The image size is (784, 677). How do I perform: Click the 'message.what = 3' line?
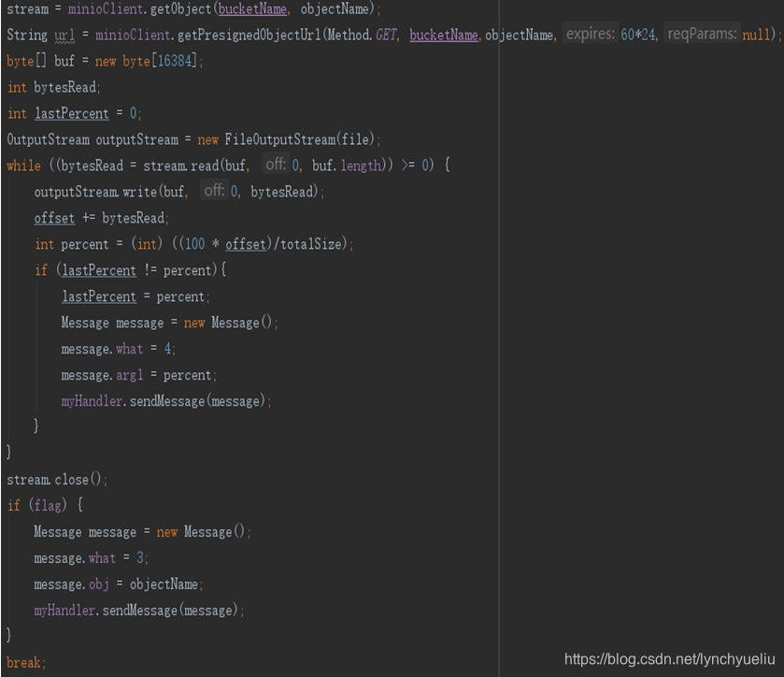89,558
